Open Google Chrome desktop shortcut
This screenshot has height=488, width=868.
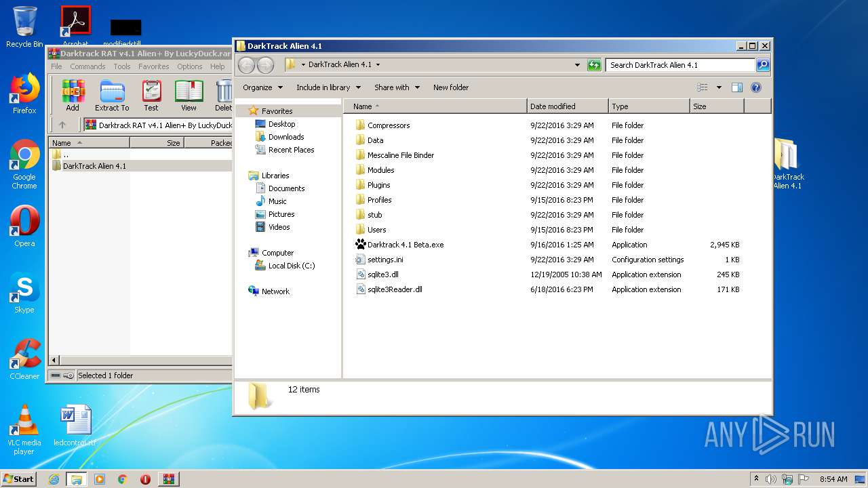point(24,165)
